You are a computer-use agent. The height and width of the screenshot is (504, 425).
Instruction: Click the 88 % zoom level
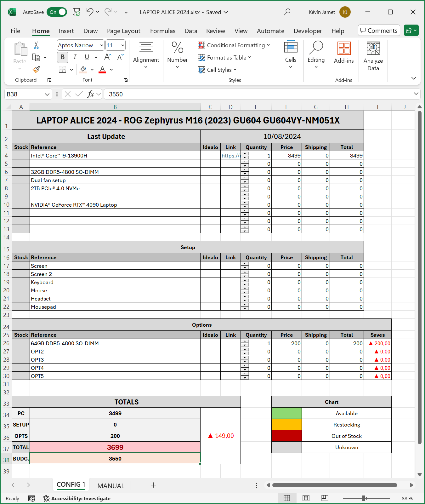coord(407,498)
